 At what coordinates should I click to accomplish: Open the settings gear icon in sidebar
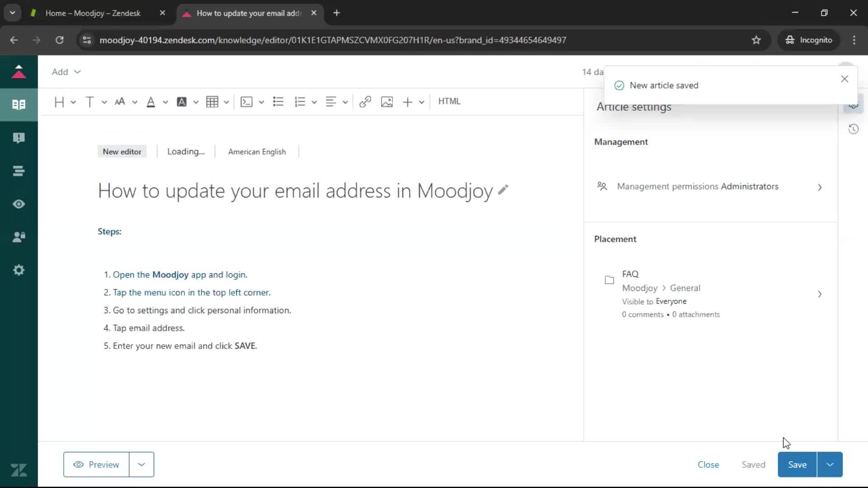tap(19, 270)
